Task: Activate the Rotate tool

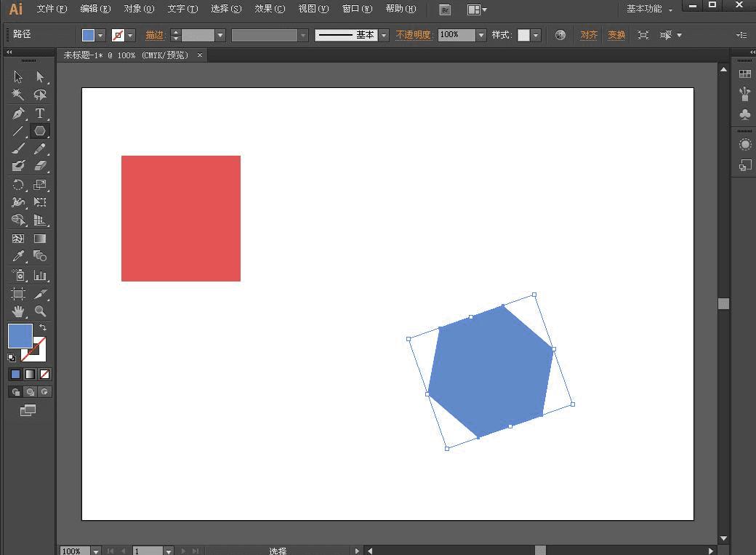Action: (18, 185)
